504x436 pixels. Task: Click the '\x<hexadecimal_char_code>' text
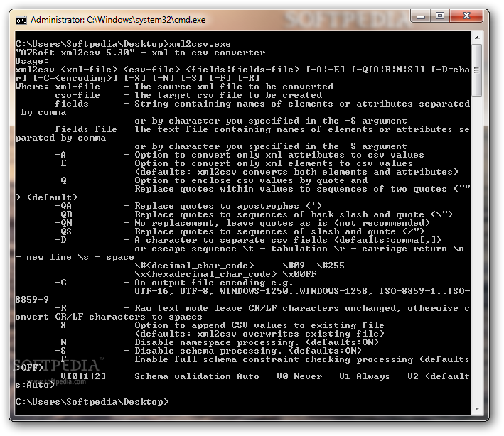[x=205, y=274]
